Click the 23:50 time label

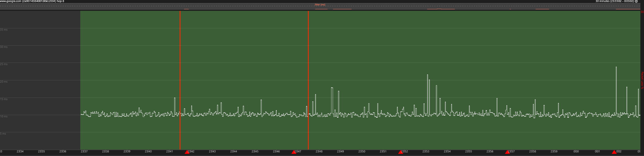(x=362, y=151)
